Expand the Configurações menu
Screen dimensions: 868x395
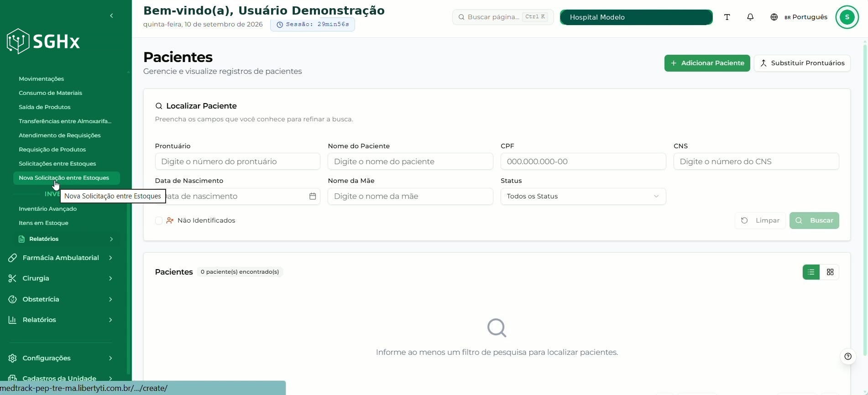click(x=110, y=358)
